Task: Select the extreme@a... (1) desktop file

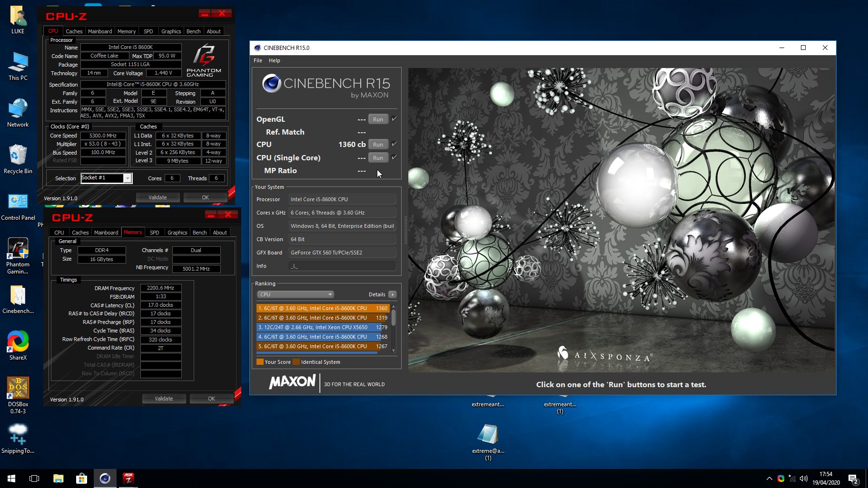Action: pyautogui.click(x=488, y=442)
